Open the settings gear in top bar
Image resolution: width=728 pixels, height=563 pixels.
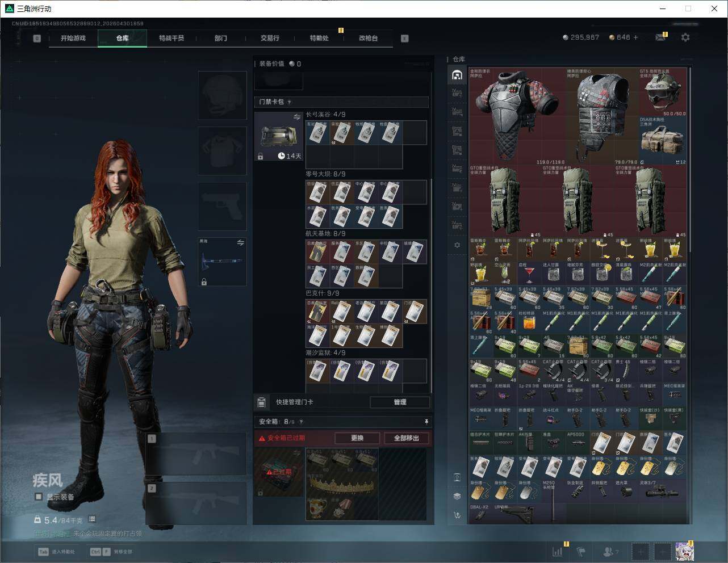[685, 37]
